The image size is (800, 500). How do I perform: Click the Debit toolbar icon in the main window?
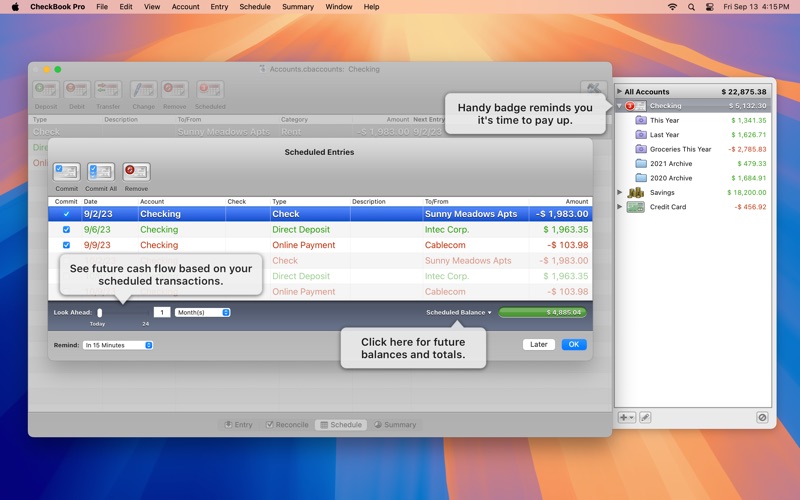click(77, 90)
